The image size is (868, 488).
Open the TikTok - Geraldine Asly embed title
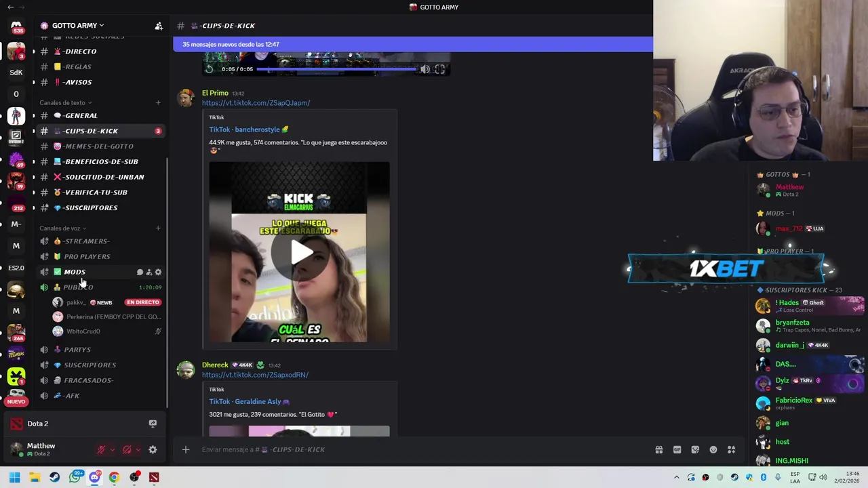coord(249,401)
